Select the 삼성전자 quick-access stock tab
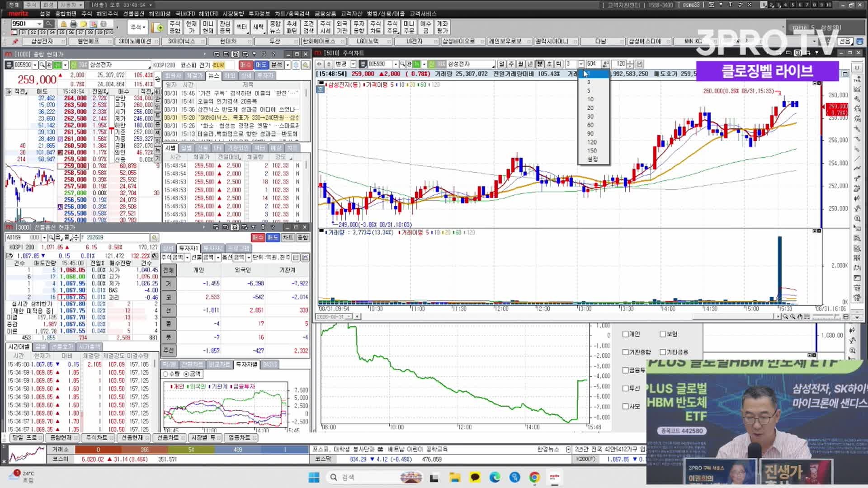This screenshot has height=488, width=868. tap(42, 41)
